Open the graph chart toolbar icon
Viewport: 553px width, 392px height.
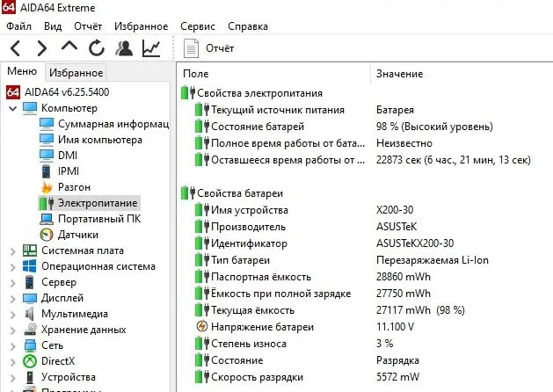point(151,48)
